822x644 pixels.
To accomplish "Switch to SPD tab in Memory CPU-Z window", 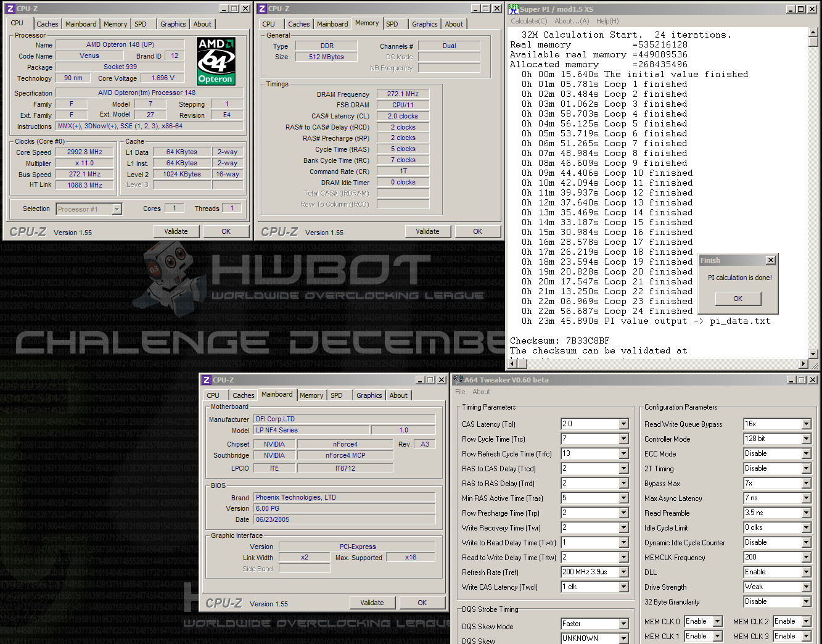I will pyautogui.click(x=392, y=24).
